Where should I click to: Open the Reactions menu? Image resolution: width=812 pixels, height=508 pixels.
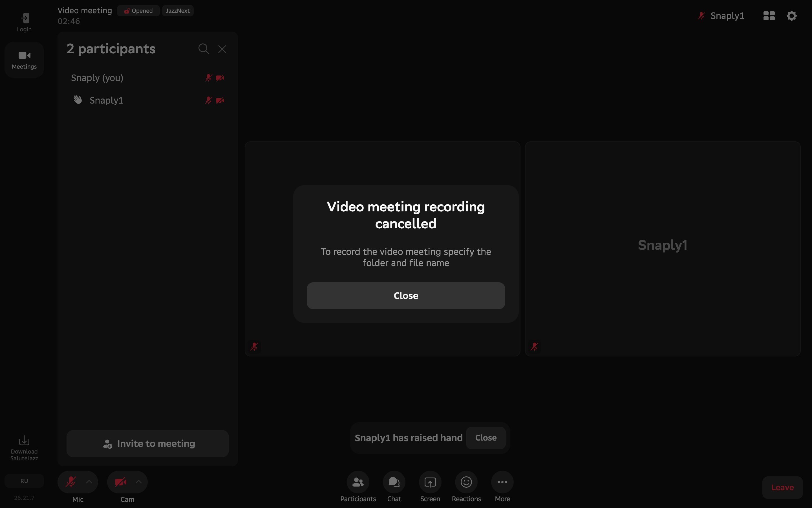pyautogui.click(x=466, y=487)
